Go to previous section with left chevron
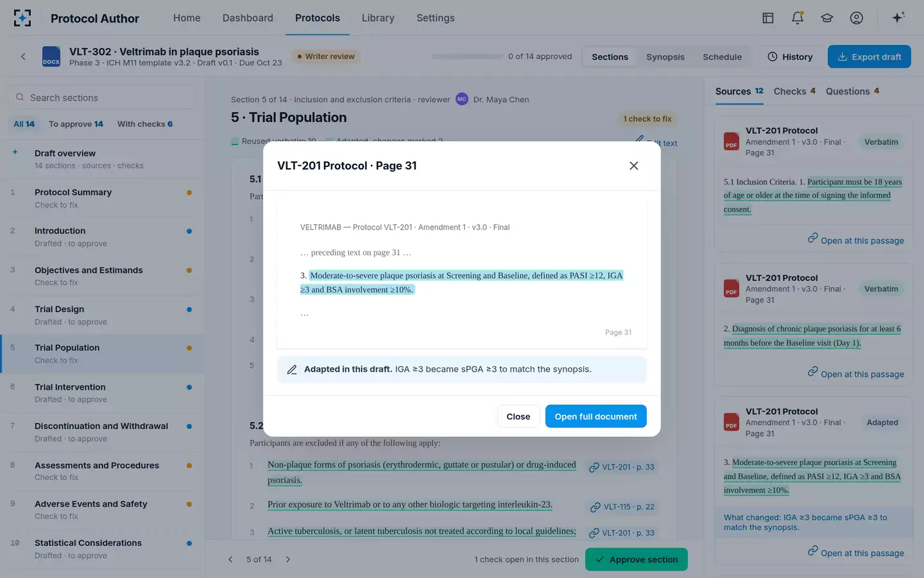 click(230, 559)
